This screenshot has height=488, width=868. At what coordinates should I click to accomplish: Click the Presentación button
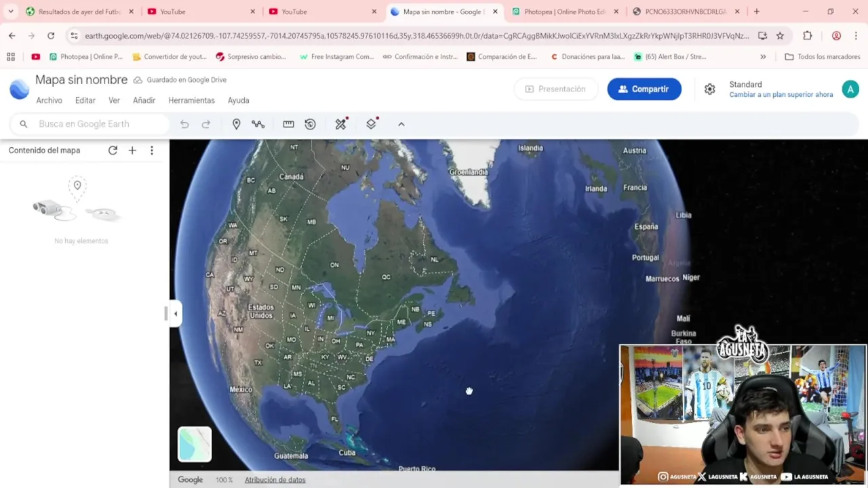point(555,89)
